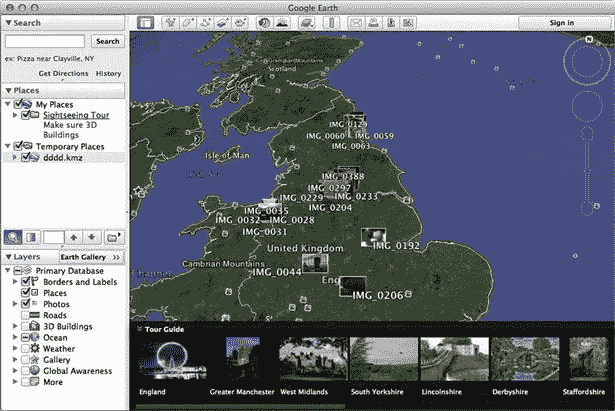This screenshot has height=411, width=615.
Task: Collapse the Primary Database tree arrow
Action: (7, 270)
